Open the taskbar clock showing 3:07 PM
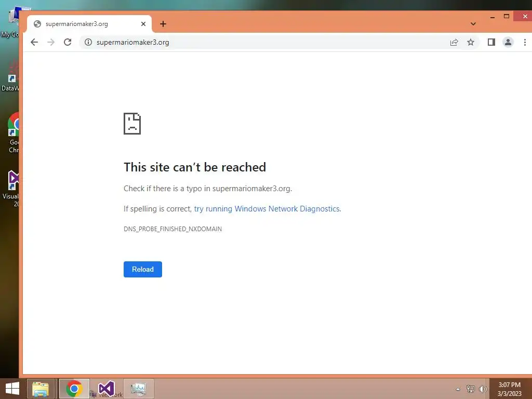The image size is (532, 399). [510, 389]
